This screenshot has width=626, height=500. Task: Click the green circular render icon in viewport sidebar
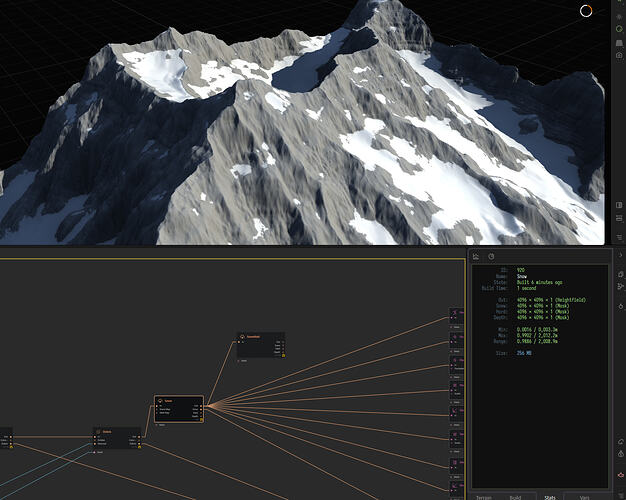(x=619, y=29)
